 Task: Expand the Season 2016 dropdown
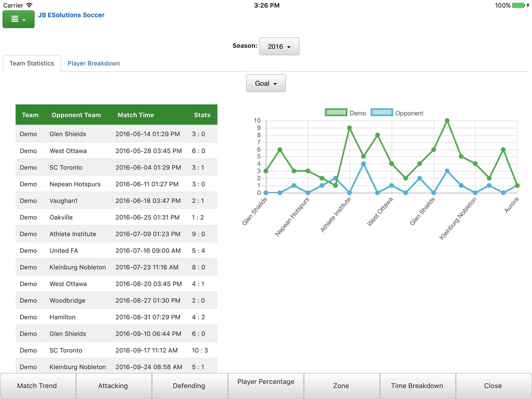pos(279,46)
